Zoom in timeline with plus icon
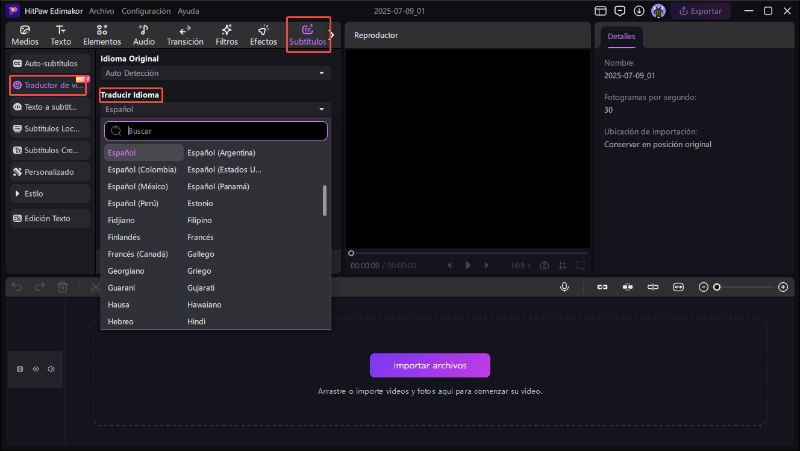800x451 pixels. click(x=783, y=287)
